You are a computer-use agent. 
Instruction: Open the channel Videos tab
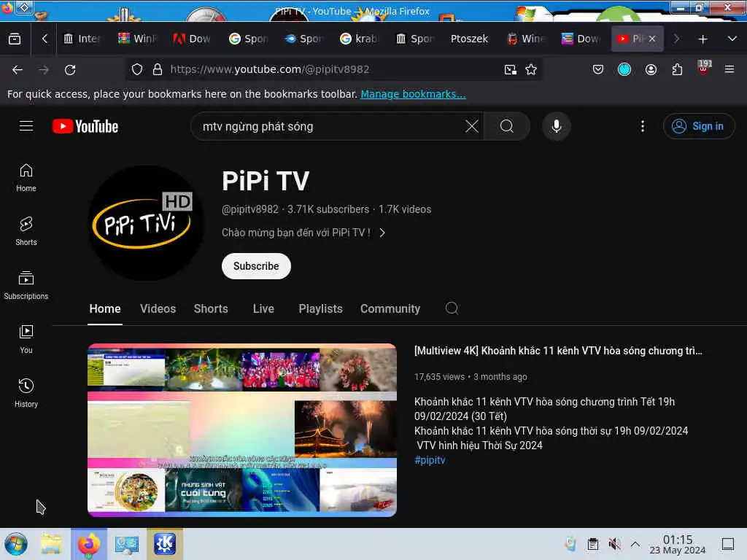(x=158, y=308)
